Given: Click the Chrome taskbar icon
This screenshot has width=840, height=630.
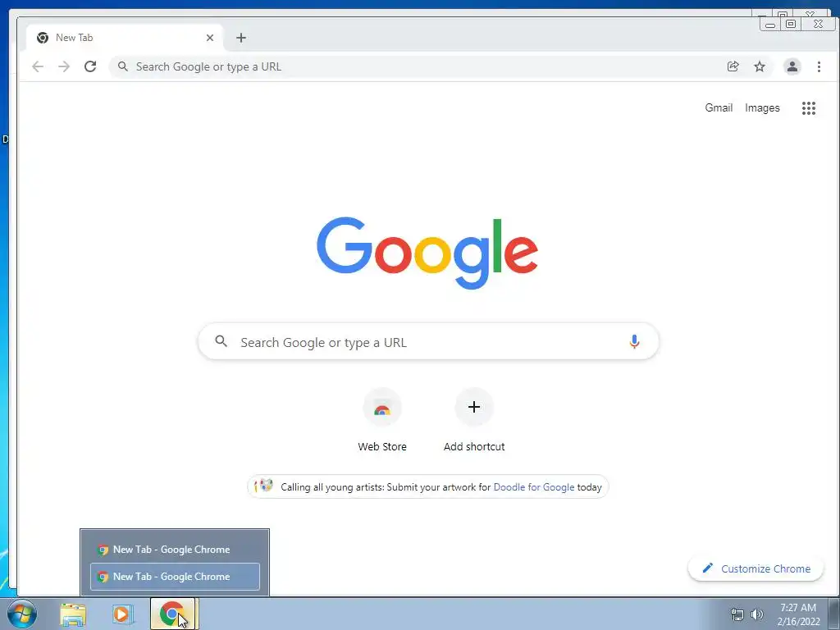Looking at the screenshot, I should click(x=174, y=614).
